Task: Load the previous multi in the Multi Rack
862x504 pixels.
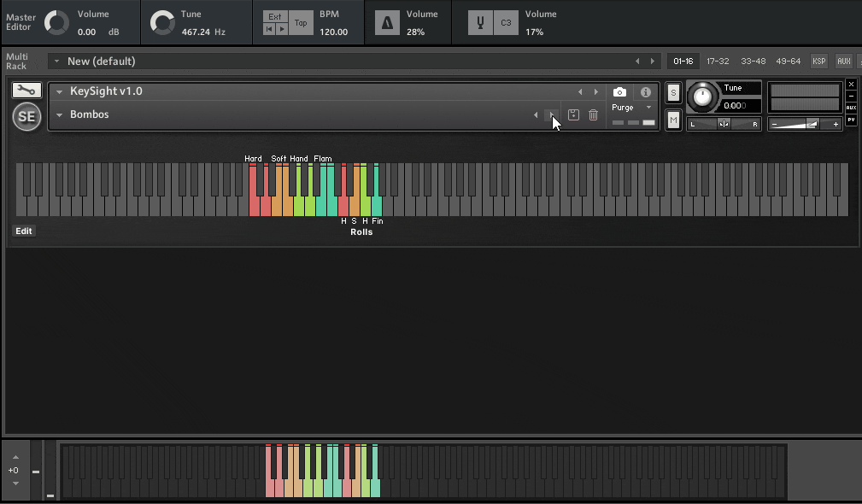Action: point(637,61)
